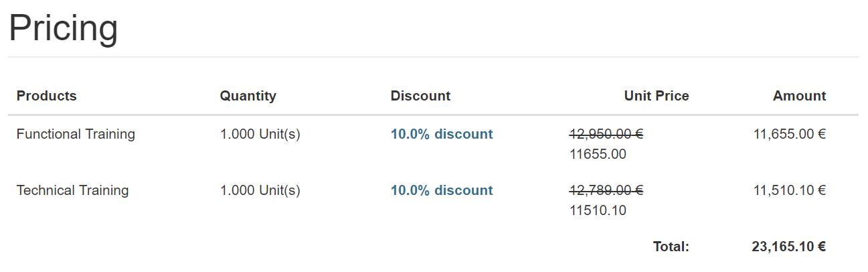Click discounted unit price 11655.00

coord(598,154)
